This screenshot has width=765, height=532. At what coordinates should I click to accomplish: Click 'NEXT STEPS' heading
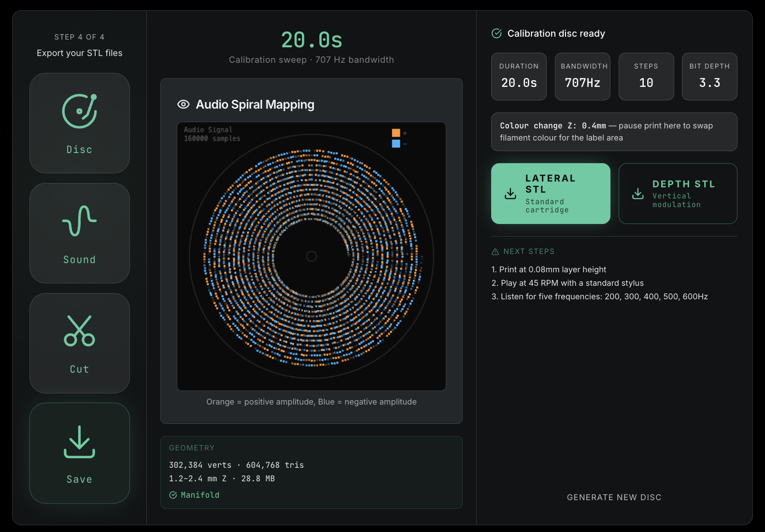[529, 252]
